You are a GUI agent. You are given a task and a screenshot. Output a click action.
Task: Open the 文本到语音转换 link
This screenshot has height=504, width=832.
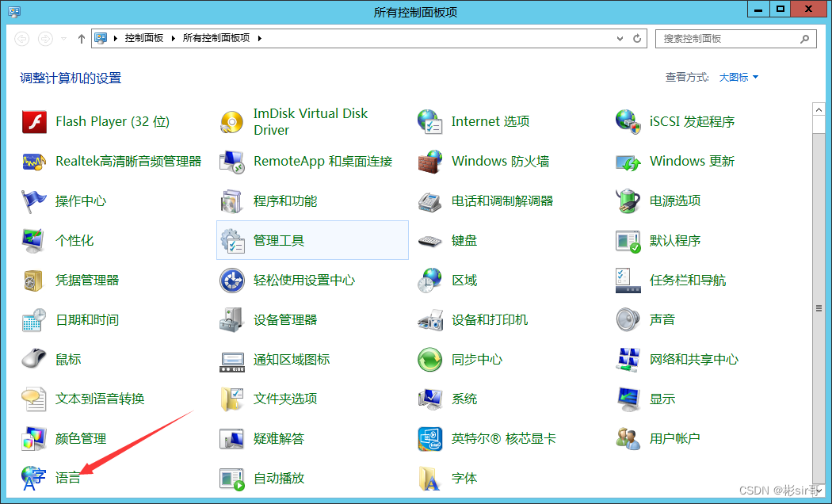click(x=100, y=399)
